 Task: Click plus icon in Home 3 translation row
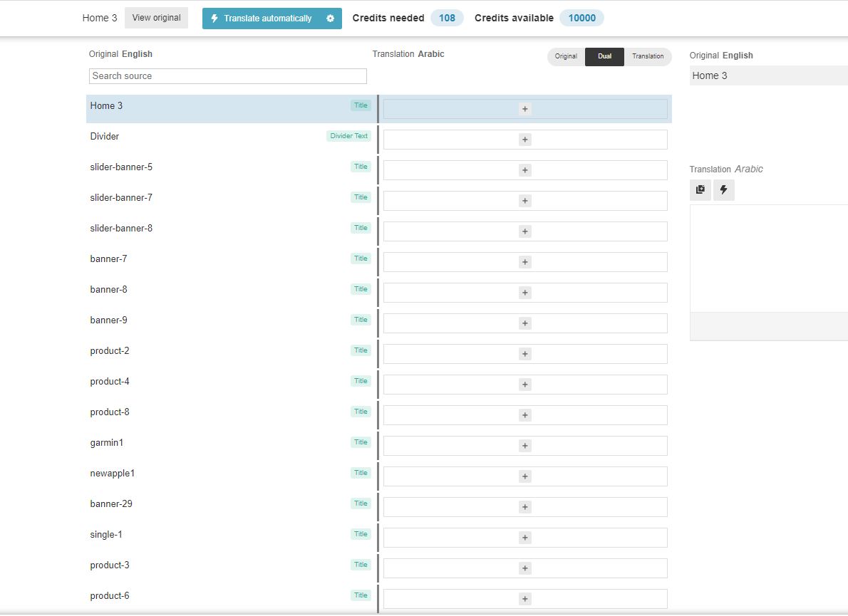525,109
